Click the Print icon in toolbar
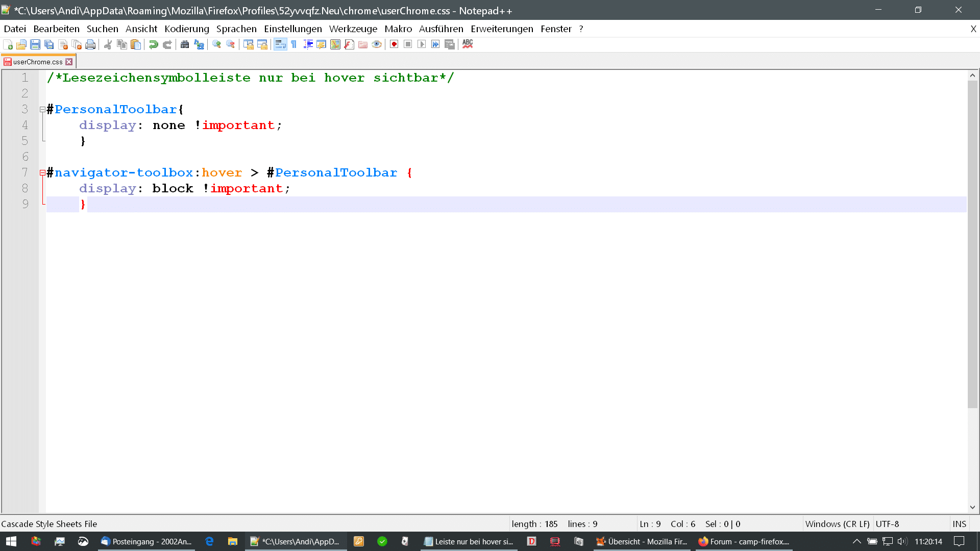Image resolution: width=980 pixels, height=551 pixels. (x=90, y=44)
